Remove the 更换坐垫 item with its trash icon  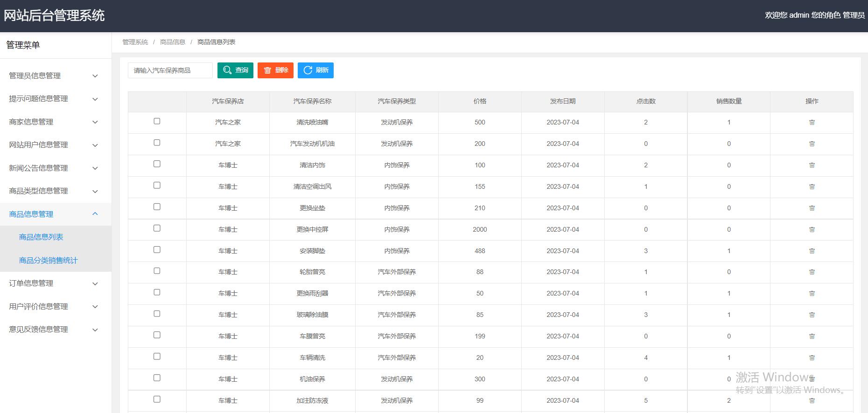(812, 208)
